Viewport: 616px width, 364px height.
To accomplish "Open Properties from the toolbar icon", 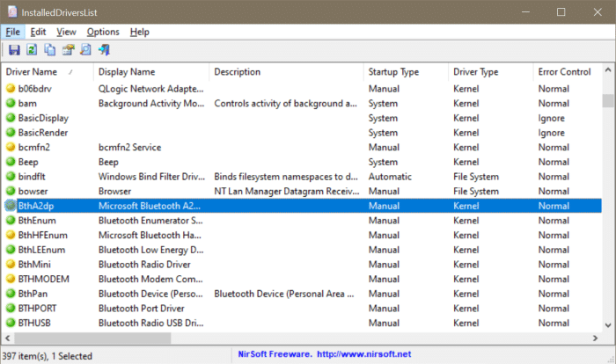I will click(x=68, y=50).
